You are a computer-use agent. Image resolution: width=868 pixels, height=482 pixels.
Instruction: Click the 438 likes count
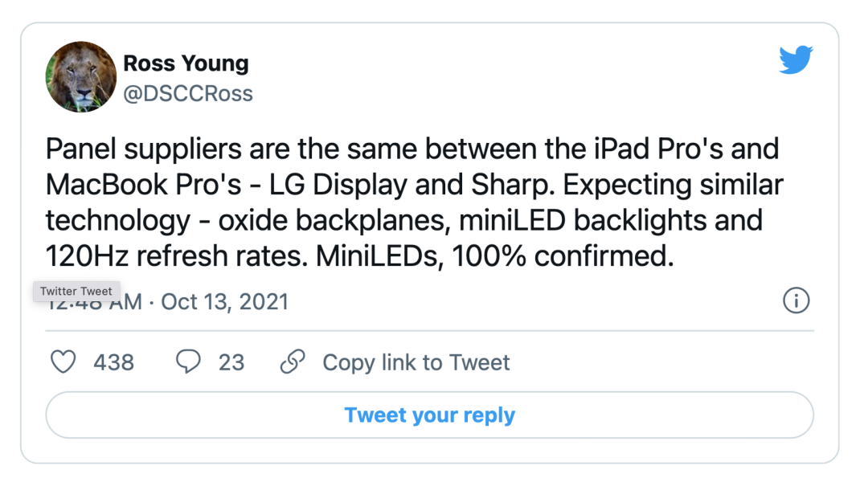[113, 362]
